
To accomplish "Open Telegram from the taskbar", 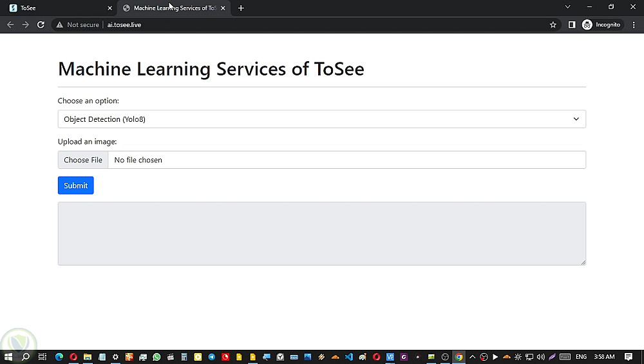I will [212, 357].
